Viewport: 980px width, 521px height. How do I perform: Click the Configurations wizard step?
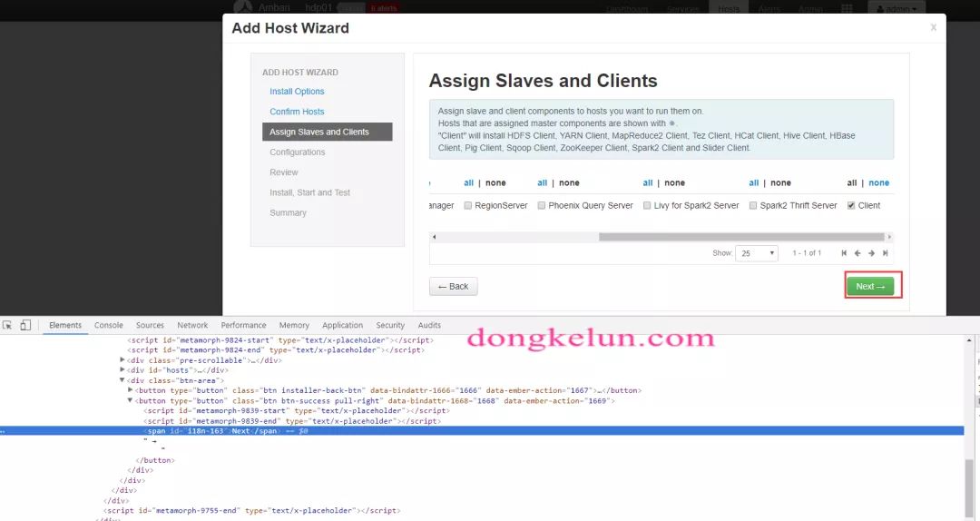coord(298,152)
